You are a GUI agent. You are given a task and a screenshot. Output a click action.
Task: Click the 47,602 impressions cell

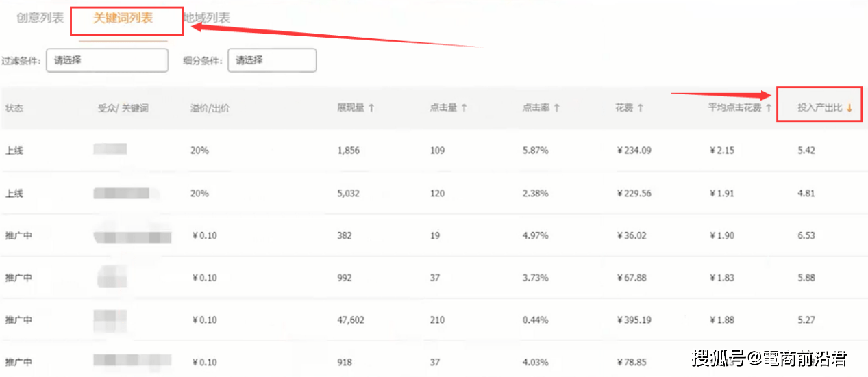[x=351, y=320]
